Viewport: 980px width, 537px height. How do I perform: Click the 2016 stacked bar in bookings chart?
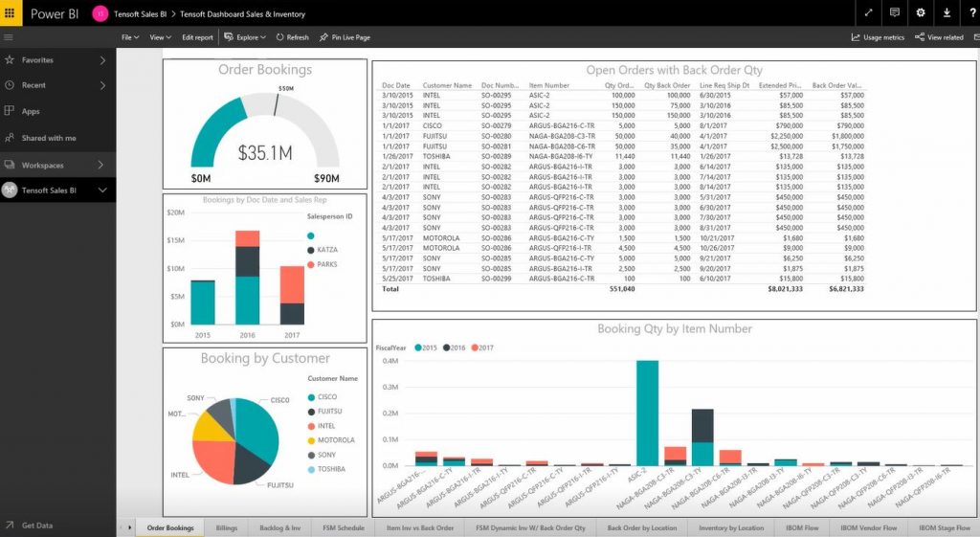click(x=248, y=277)
